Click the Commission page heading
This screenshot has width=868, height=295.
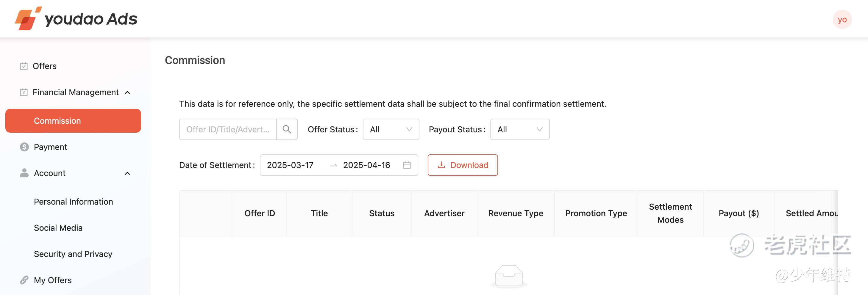coord(195,60)
